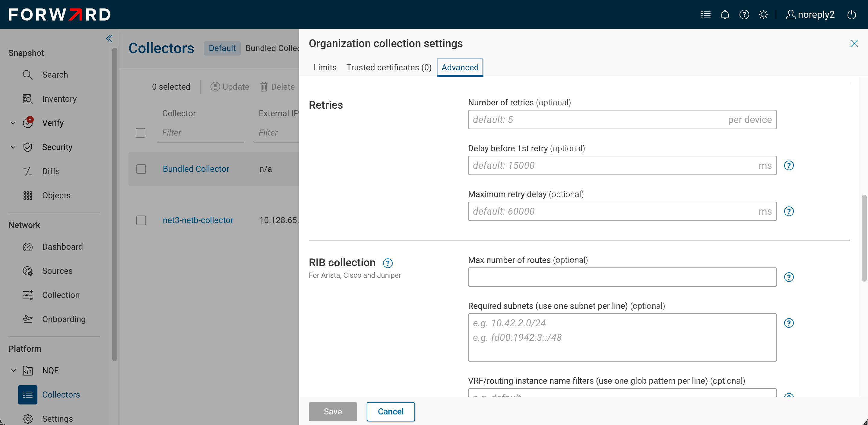Open the Bundled Collector link
This screenshot has width=868, height=425.
pos(196,169)
